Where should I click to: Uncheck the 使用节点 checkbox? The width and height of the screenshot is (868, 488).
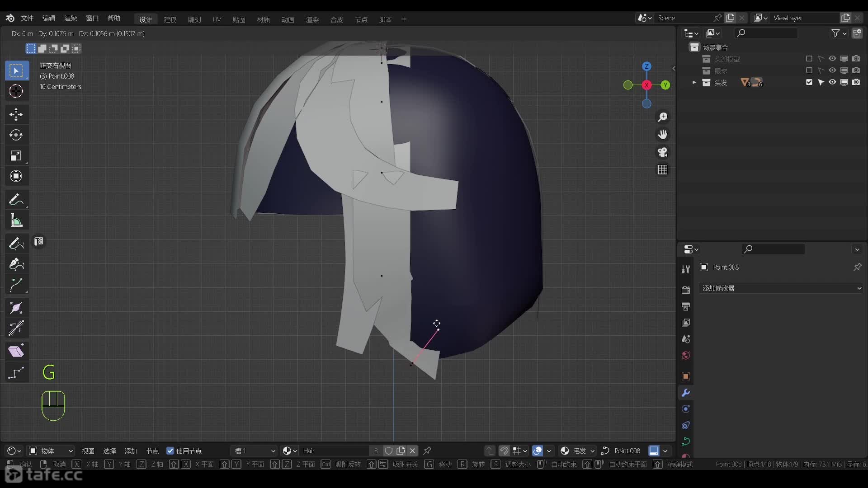tap(170, 451)
